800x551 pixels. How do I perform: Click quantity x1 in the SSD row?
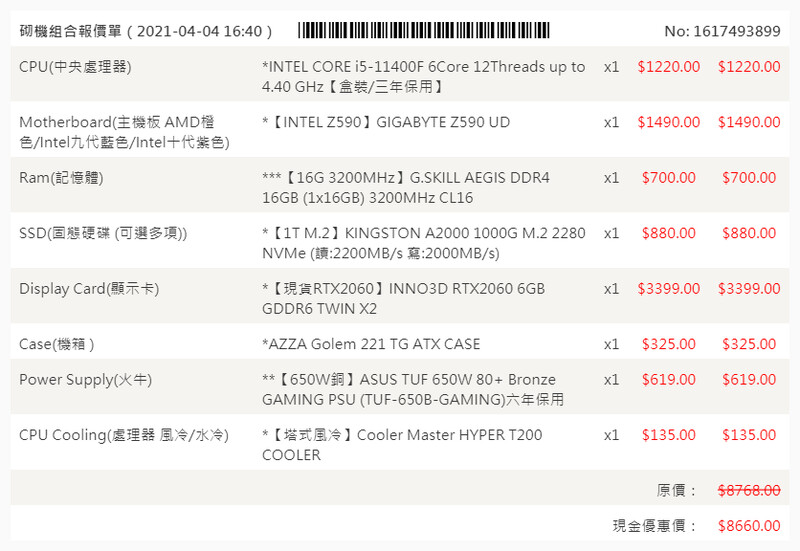[x=611, y=234]
